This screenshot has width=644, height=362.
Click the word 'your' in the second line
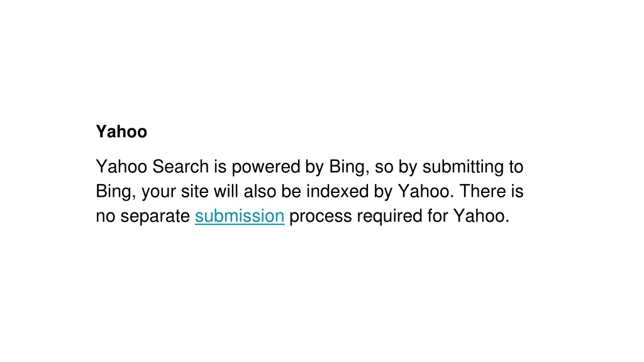pos(159,192)
